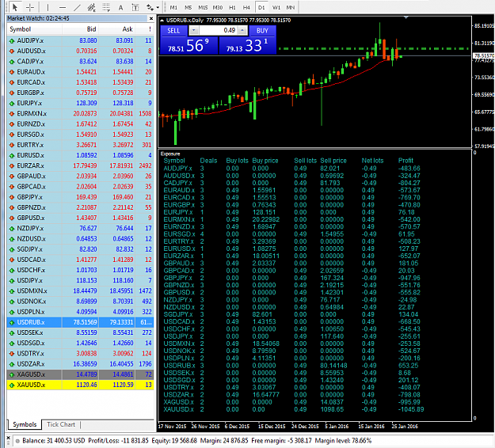Select the Cursor arrow tool
This screenshot has height=448, width=495.
[14, 7]
